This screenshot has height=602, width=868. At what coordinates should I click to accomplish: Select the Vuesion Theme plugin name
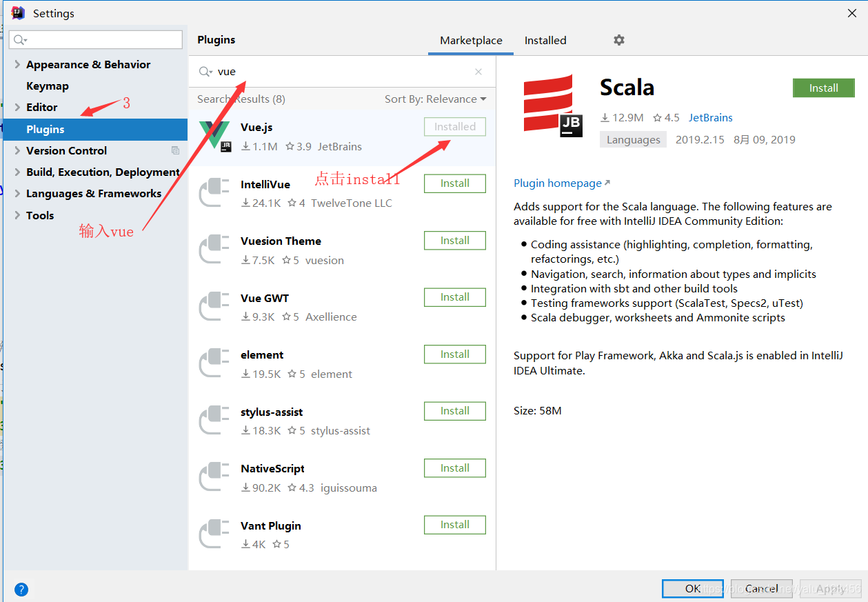pyautogui.click(x=281, y=241)
